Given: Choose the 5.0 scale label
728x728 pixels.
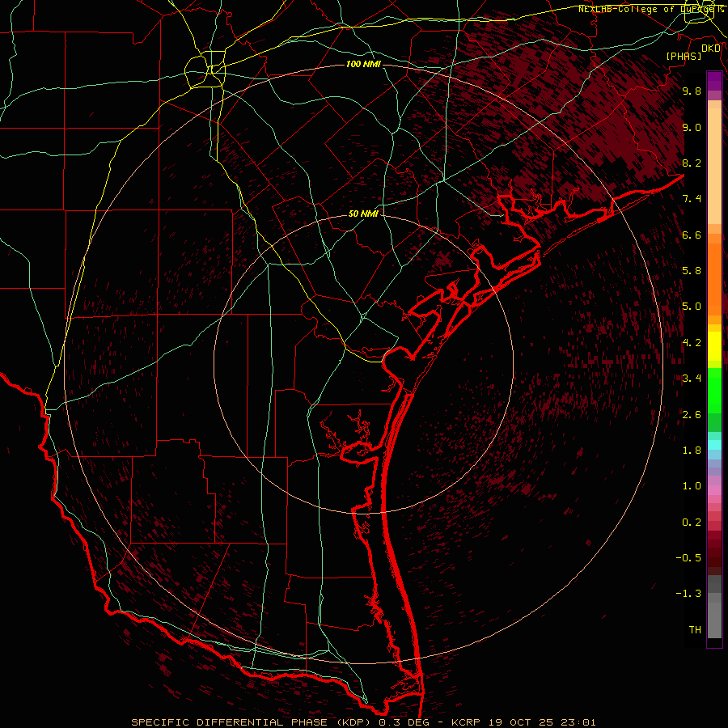Looking at the screenshot, I should tap(692, 307).
